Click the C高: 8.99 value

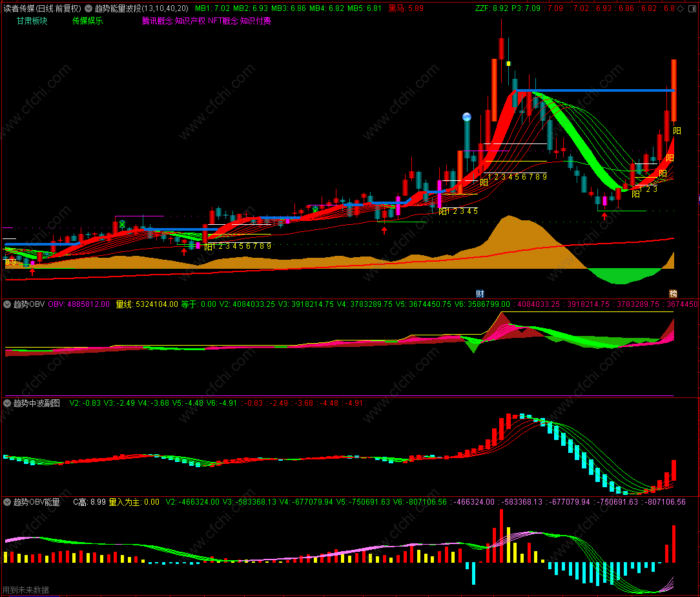tap(89, 502)
